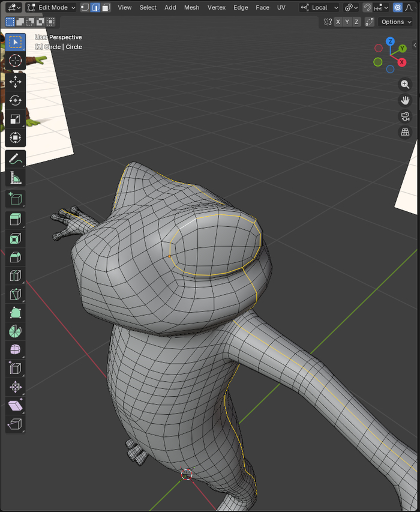The height and width of the screenshot is (512, 420).
Task: Switch to vertex select mode
Action: tap(85, 8)
